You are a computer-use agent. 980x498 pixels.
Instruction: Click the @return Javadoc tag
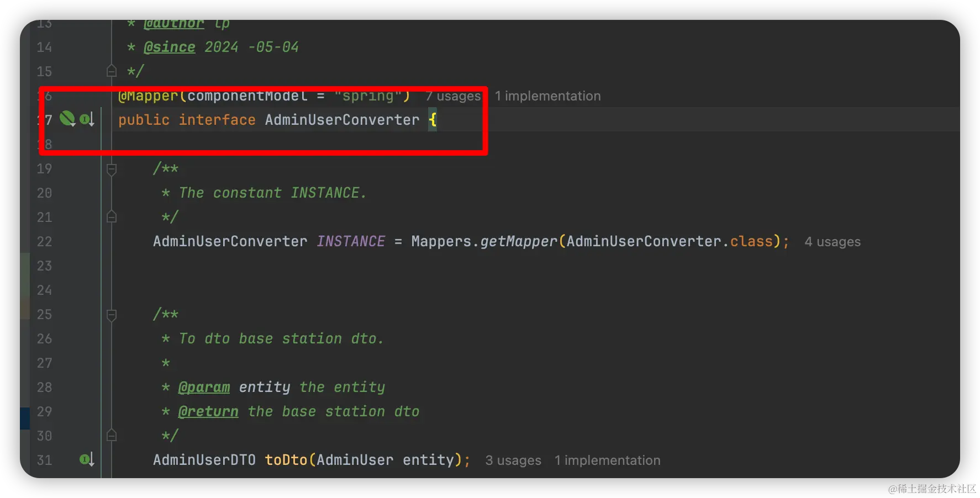tap(208, 411)
